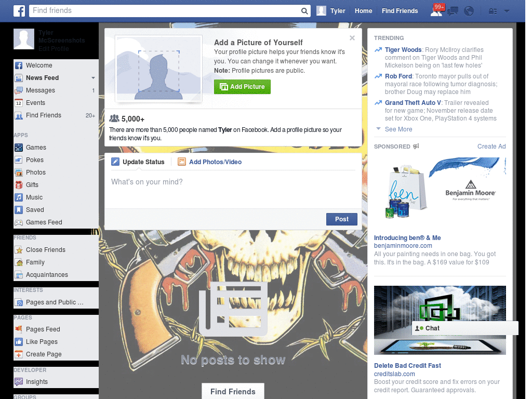The width and height of the screenshot is (532, 399).
Task: Click the Games app icon
Action: coord(19,148)
